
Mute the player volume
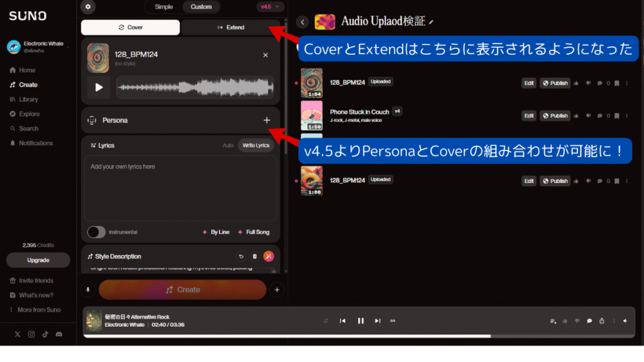coord(625,321)
